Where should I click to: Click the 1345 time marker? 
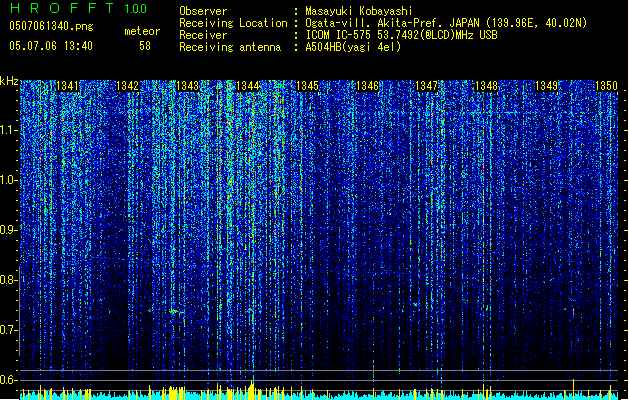[x=307, y=85]
